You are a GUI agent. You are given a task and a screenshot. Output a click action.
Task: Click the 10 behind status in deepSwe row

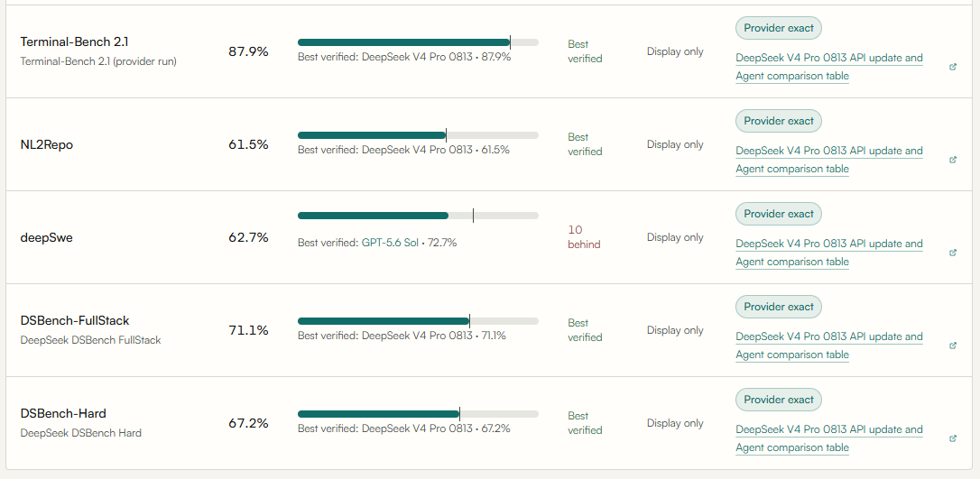(584, 237)
